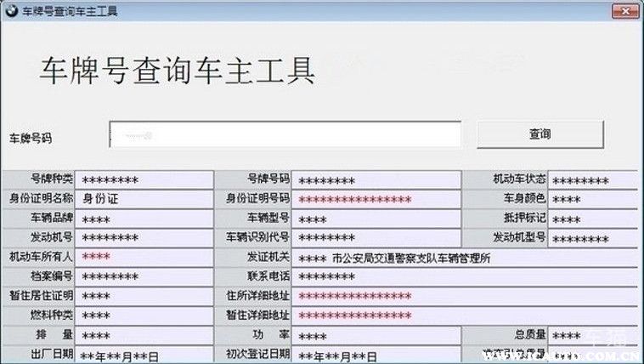Click the 联系电话 value field
Image resolution: width=644 pixels, height=364 pixels.
463,276
